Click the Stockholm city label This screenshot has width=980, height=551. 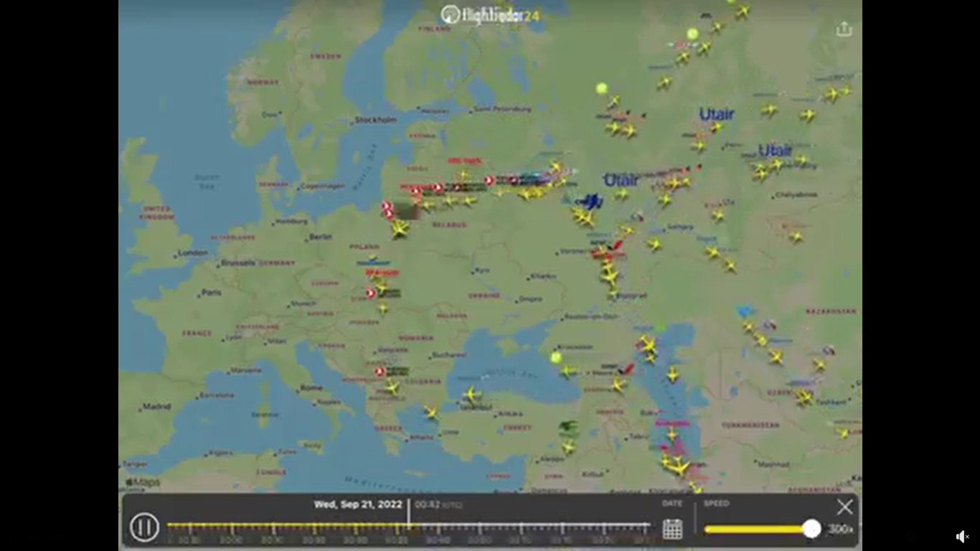click(376, 120)
